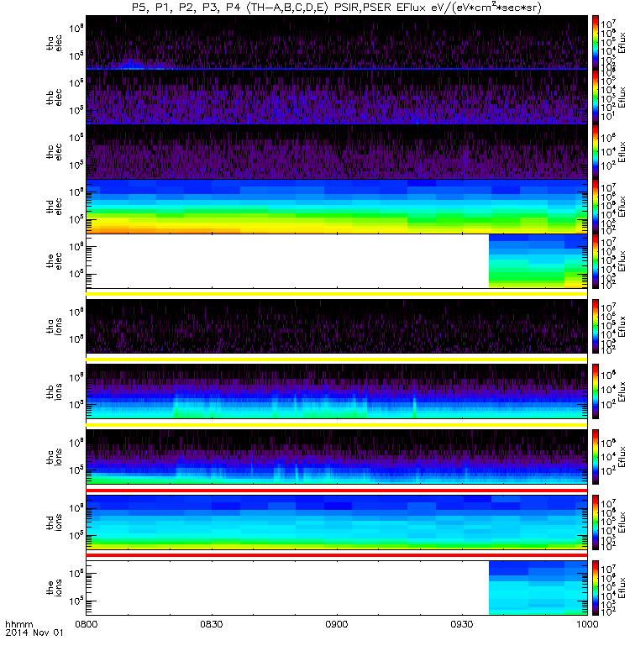Click the thc ions spectrogram panel
This screenshot has width=630, height=672.
click(x=337, y=457)
